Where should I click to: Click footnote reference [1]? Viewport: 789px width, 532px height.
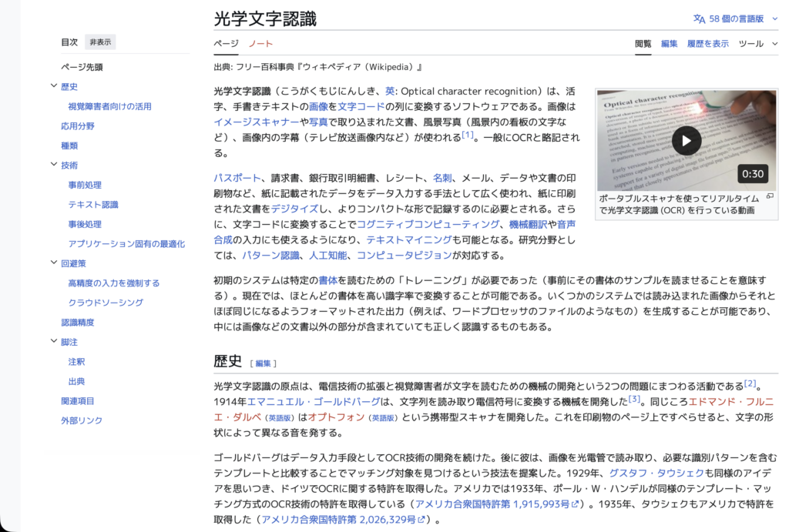tap(468, 136)
